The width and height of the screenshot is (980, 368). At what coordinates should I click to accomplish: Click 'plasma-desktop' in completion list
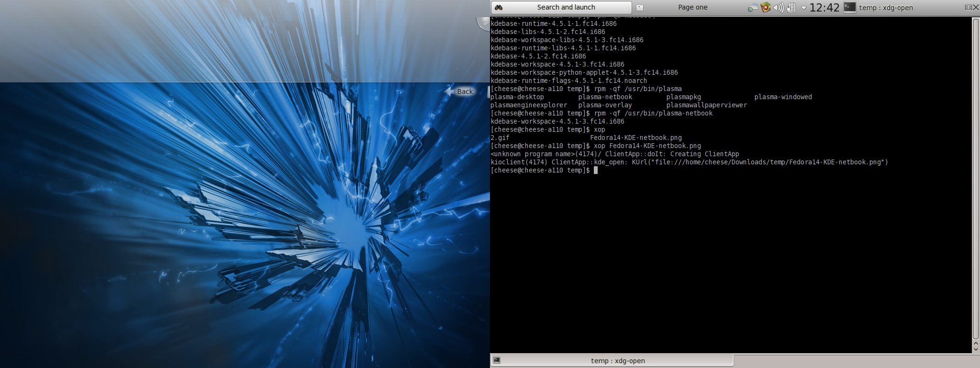coord(517,97)
